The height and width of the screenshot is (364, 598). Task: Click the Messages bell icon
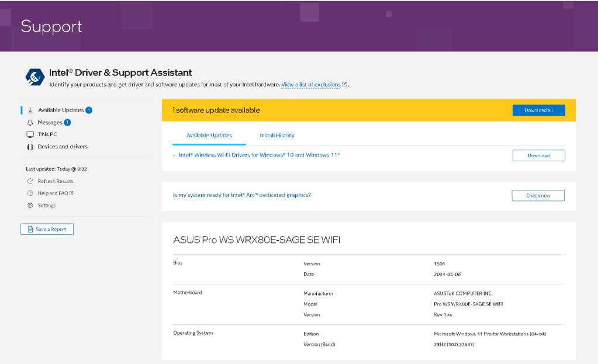[30, 122]
